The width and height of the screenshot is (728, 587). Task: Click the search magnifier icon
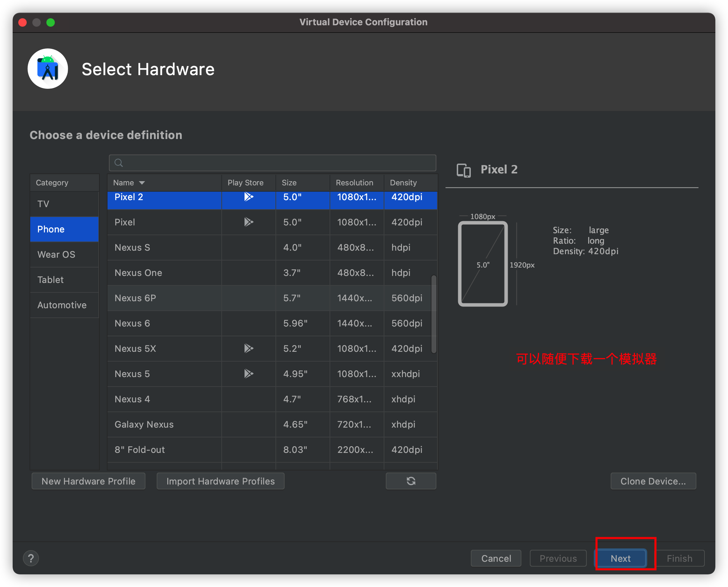pos(119,163)
